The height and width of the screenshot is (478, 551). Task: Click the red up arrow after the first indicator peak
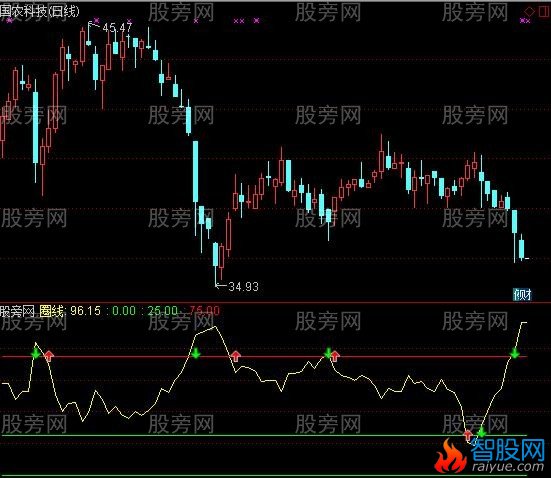coord(49,356)
